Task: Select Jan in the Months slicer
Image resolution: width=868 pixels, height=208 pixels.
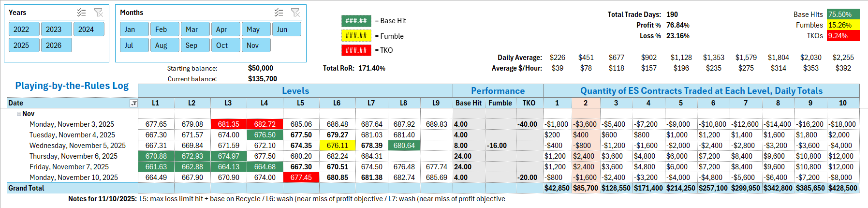Action: pos(134,29)
